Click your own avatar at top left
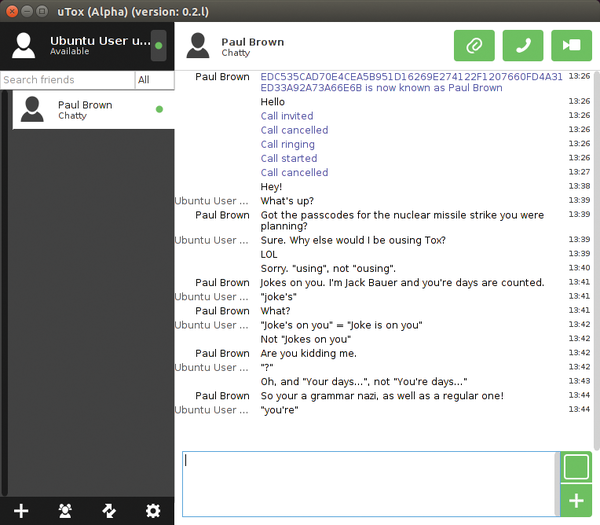The width and height of the screenshot is (600, 525). click(x=25, y=46)
